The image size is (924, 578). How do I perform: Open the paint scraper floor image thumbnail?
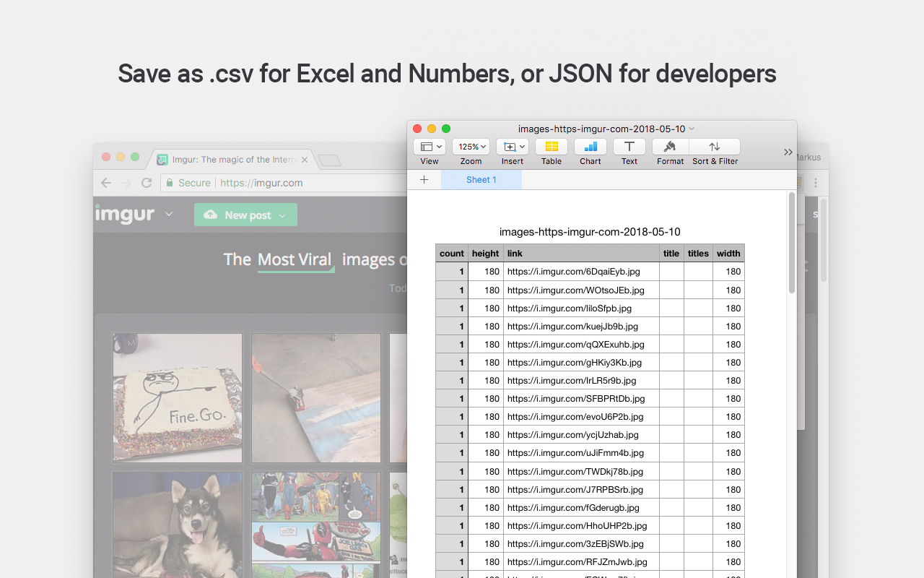tap(316, 397)
